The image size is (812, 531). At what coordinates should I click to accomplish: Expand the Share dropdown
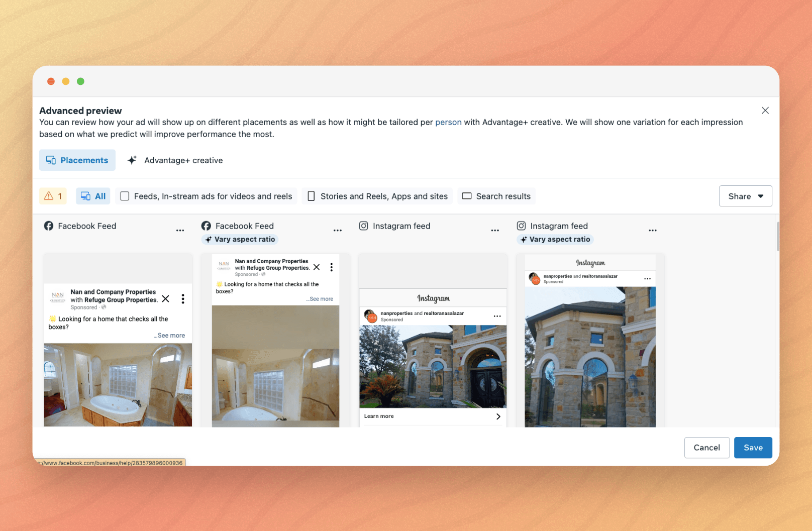tap(745, 196)
